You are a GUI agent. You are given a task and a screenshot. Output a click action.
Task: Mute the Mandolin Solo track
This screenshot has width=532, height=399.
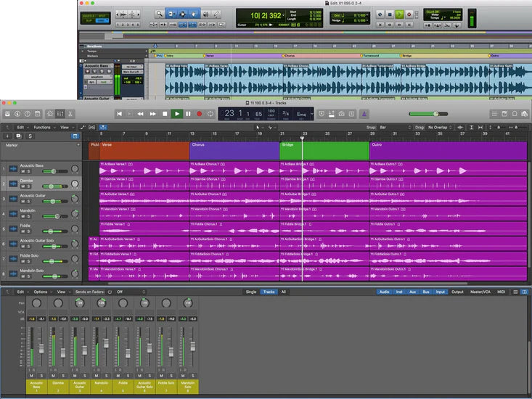pyautogui.click(x=23, y=277)
